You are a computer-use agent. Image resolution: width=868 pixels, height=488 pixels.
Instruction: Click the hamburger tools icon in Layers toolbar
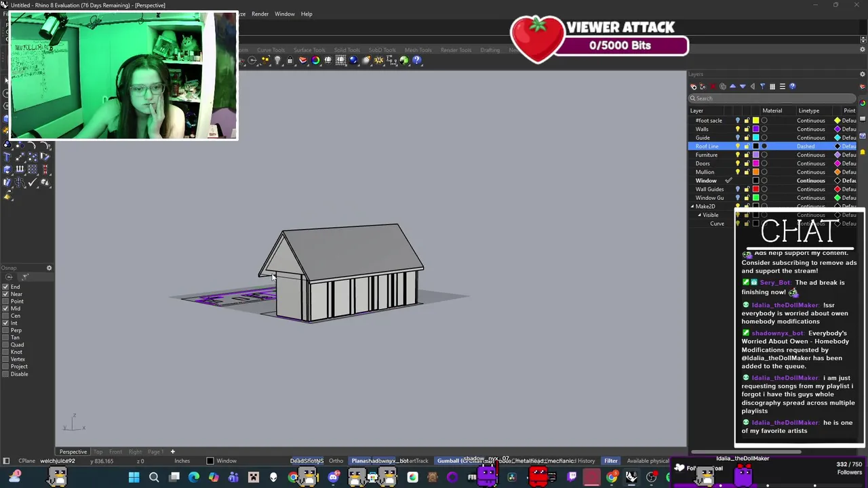click(783, 86)
